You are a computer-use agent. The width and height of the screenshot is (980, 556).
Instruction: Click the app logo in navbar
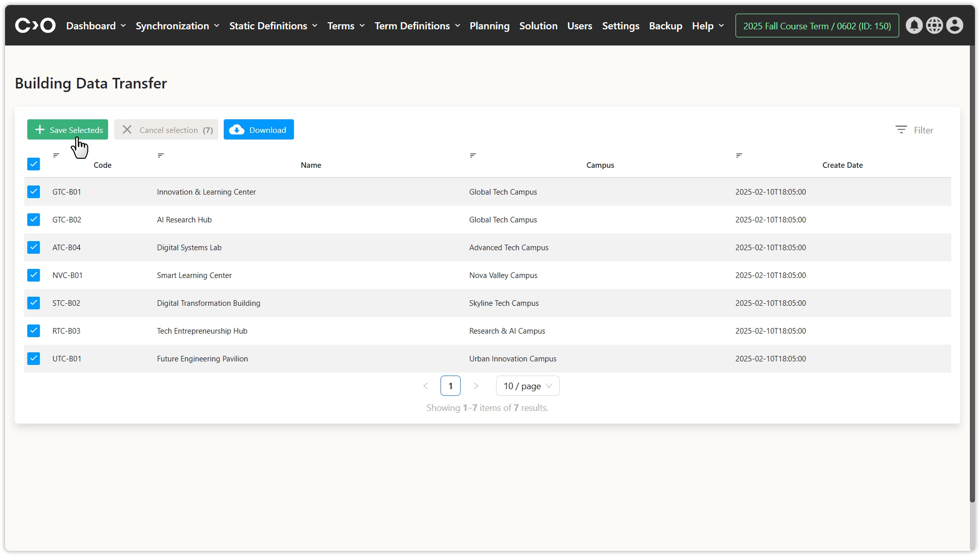(x=35, y=25)
